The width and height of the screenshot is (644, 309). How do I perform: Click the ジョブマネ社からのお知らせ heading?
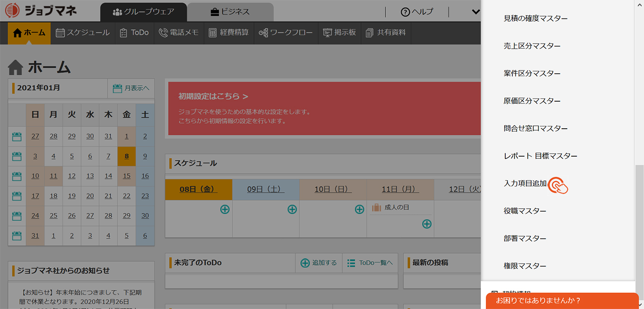(x=63, y=271)
